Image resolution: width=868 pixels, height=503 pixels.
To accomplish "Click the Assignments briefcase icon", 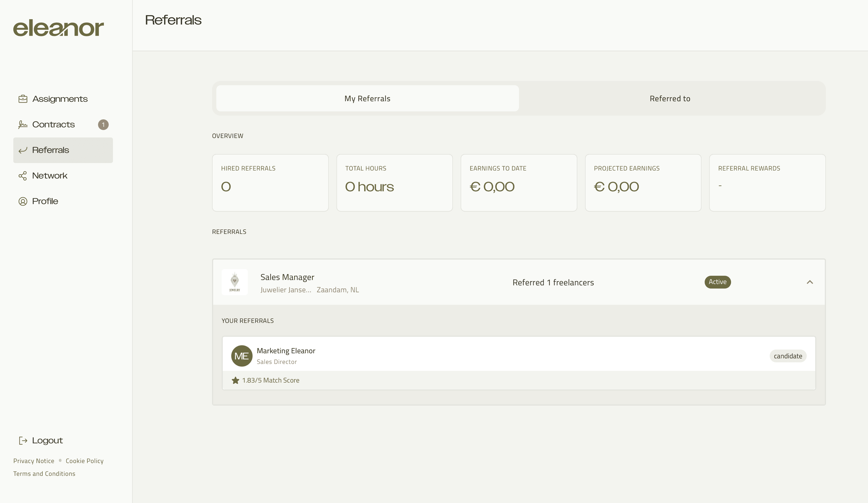I will coord(23,99).
